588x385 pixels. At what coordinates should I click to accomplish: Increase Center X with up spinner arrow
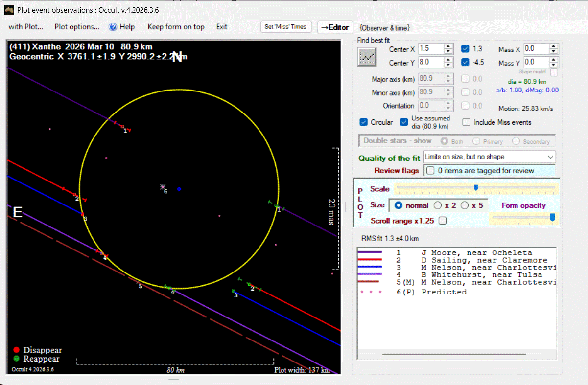click(448, 46)
